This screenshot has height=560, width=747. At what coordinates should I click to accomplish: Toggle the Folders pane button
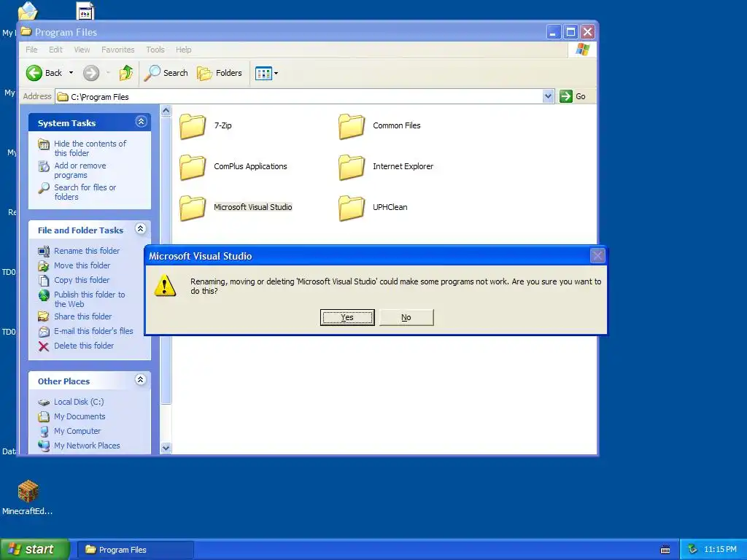tap(220, 73)
